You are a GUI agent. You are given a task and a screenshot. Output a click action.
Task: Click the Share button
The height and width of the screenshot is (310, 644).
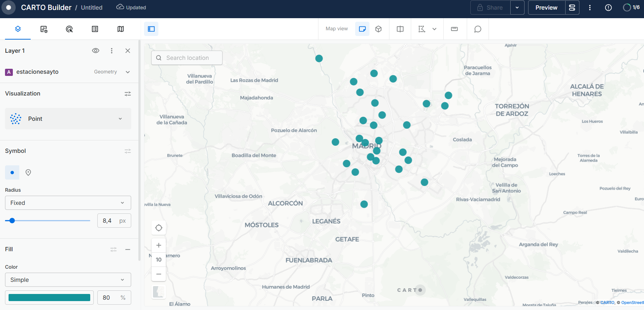pyautogui.click(x=490, y=7)
